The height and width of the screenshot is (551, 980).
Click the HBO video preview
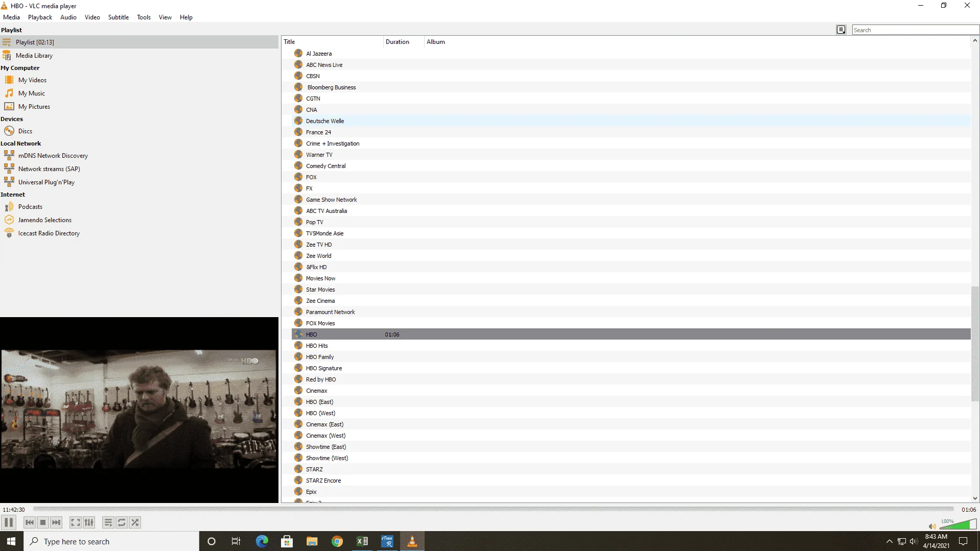pos(139,409)
